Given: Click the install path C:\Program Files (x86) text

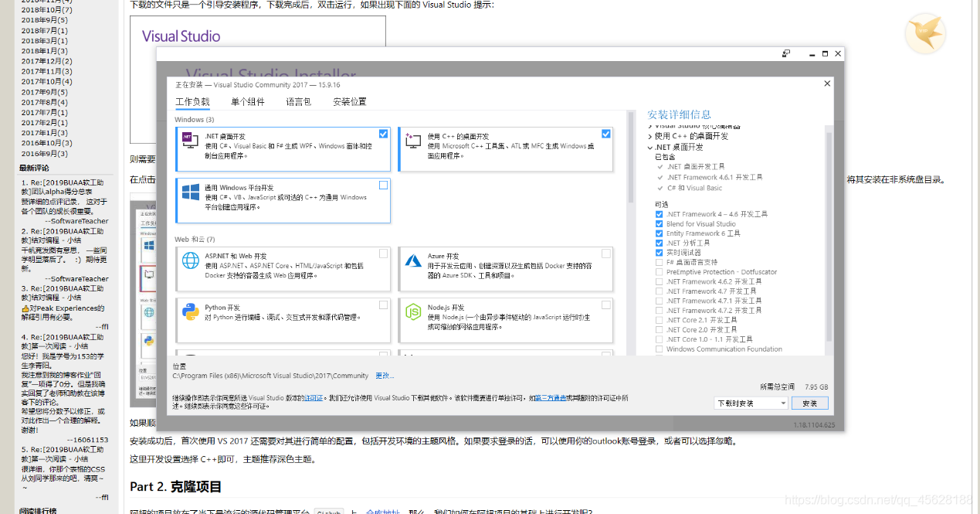Looking at the screenshot, I should pyautogui.click(x=270, y=376).
